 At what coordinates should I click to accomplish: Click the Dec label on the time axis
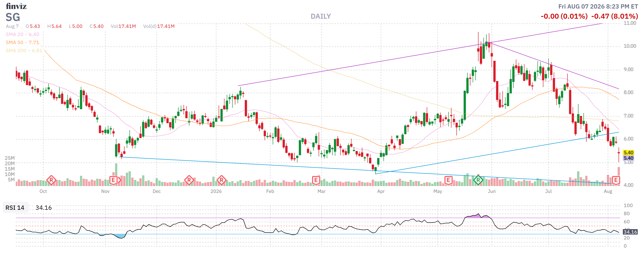[157, 192]
